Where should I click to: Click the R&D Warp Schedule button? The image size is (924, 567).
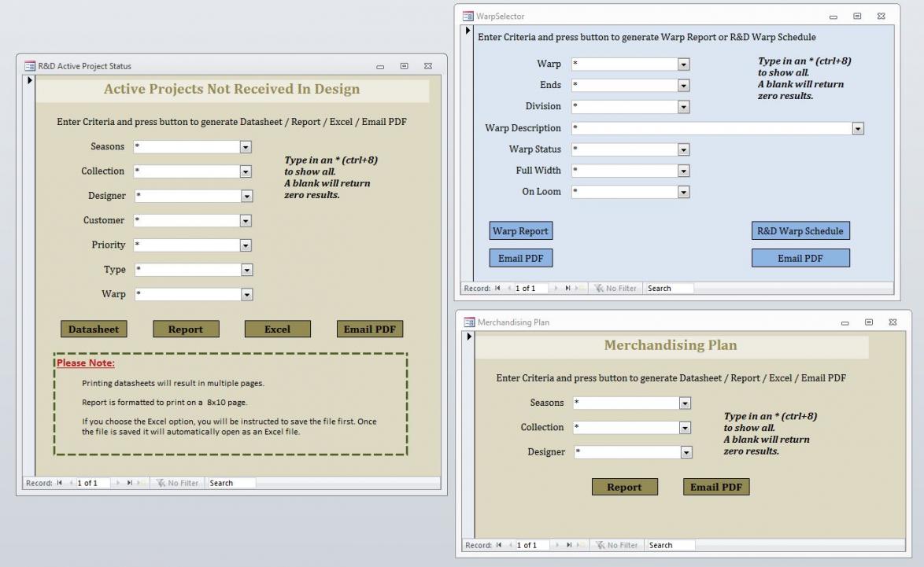800,230
